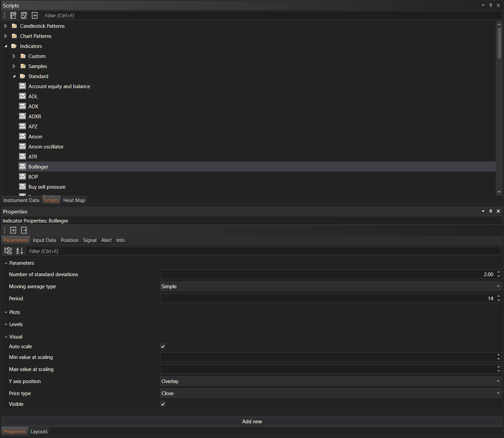Increase the Period value with the up arrow

tap(499, 296)
